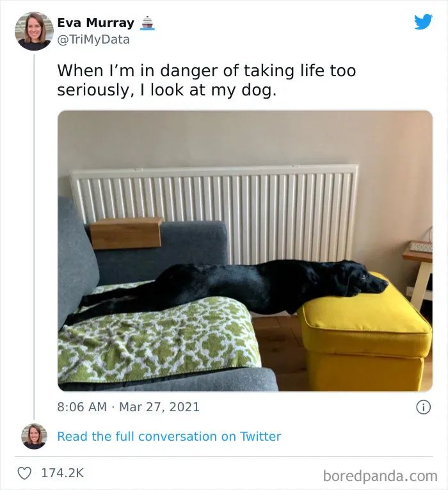Click the Eva Murray display name
This screenshot has height=490, width=448.
point(95,23)
